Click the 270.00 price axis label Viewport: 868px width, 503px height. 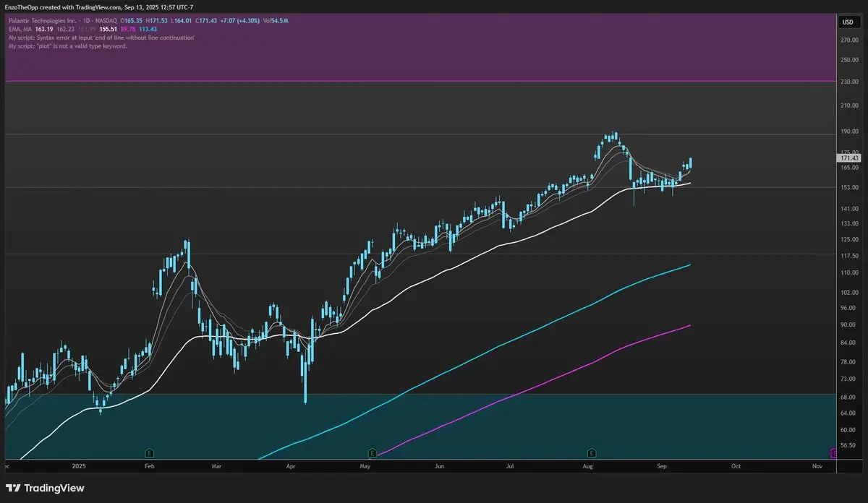click(848, 40)
